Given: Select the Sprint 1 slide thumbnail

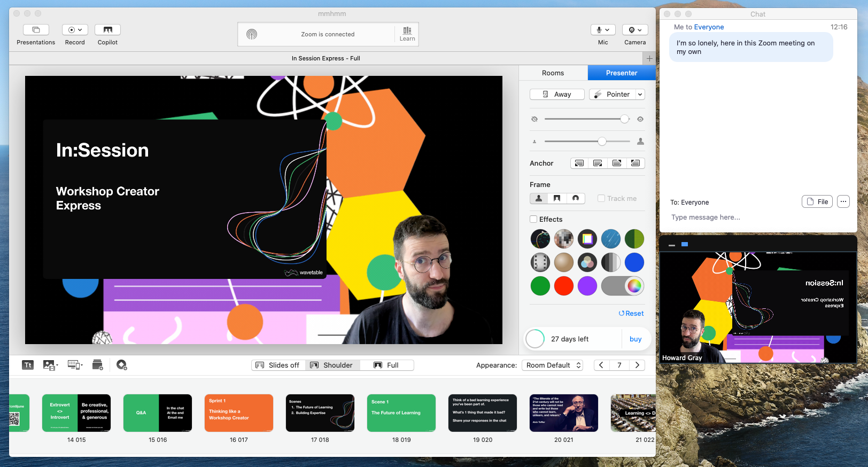Looking at the screenshot, I should 239,413.
